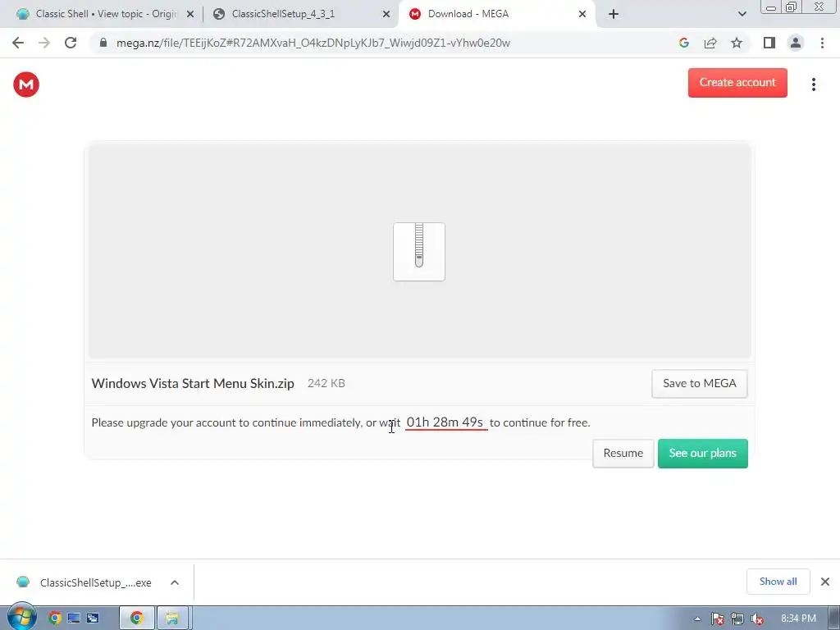Click the network tray icon
The width and height of the screenshot is (840, 630).
pos(737,619)
